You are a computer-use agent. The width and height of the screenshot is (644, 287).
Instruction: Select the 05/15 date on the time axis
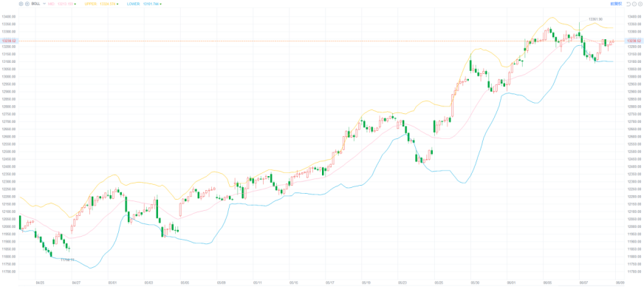(x=294, y=283)
